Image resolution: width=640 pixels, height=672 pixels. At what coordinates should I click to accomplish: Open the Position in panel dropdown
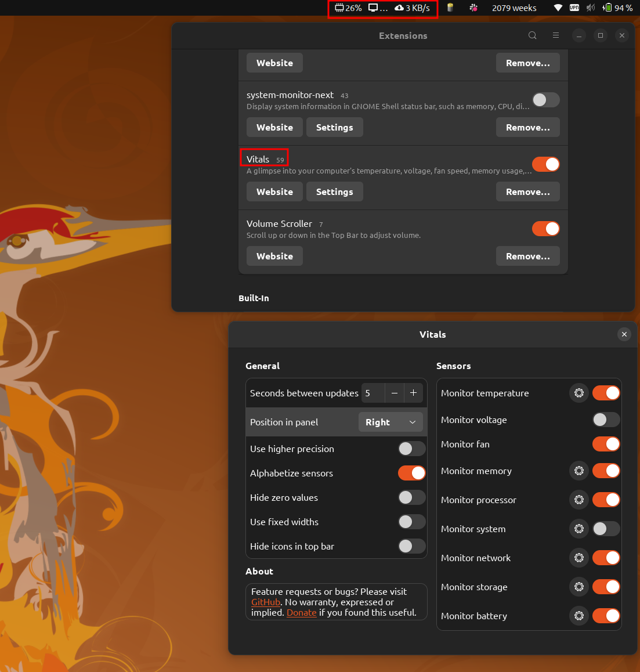point(390,422)
